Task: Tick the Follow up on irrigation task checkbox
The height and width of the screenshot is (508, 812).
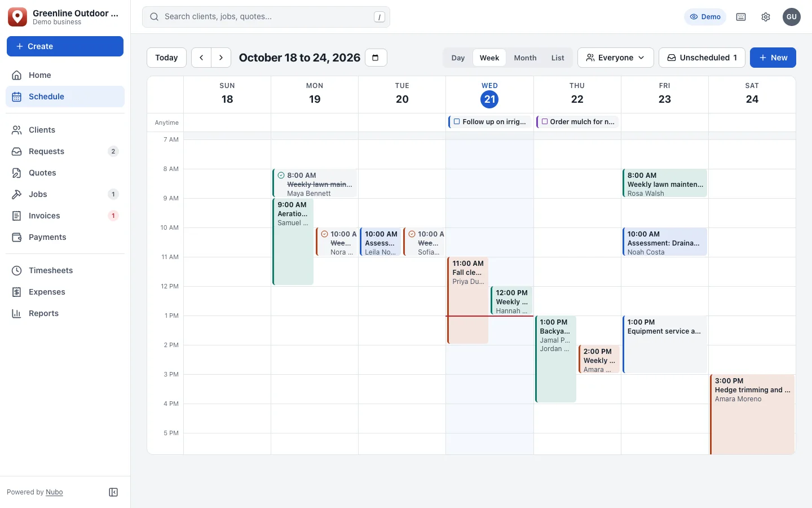Action: click(457, 121)
